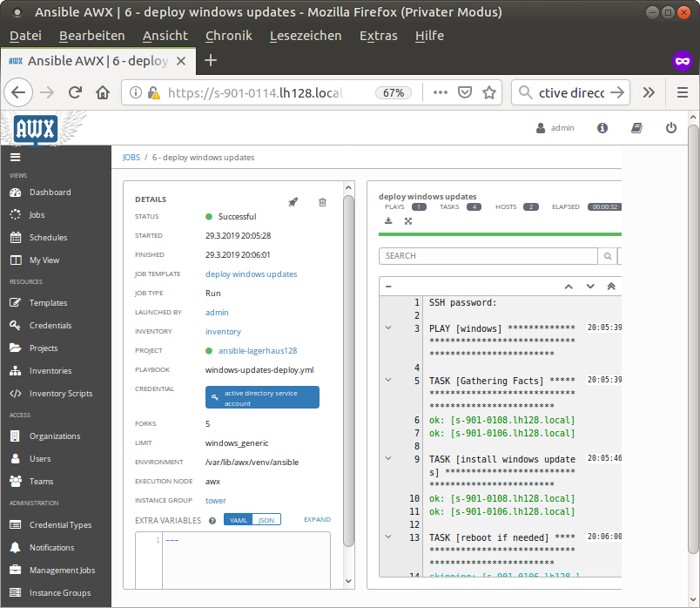Reload the page in Firefox
Image resolution: width=700 pixels, height=608 pixels.
point(75,92)
